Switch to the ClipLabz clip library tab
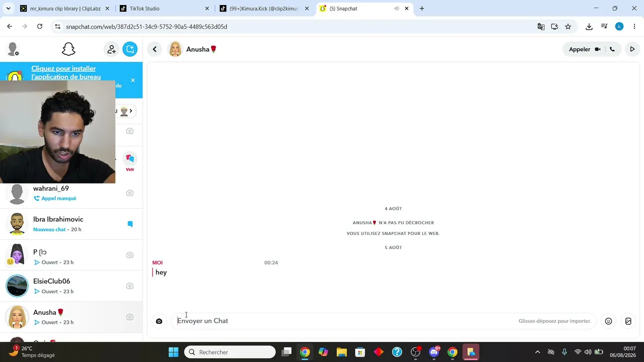 tap(64, 9)
